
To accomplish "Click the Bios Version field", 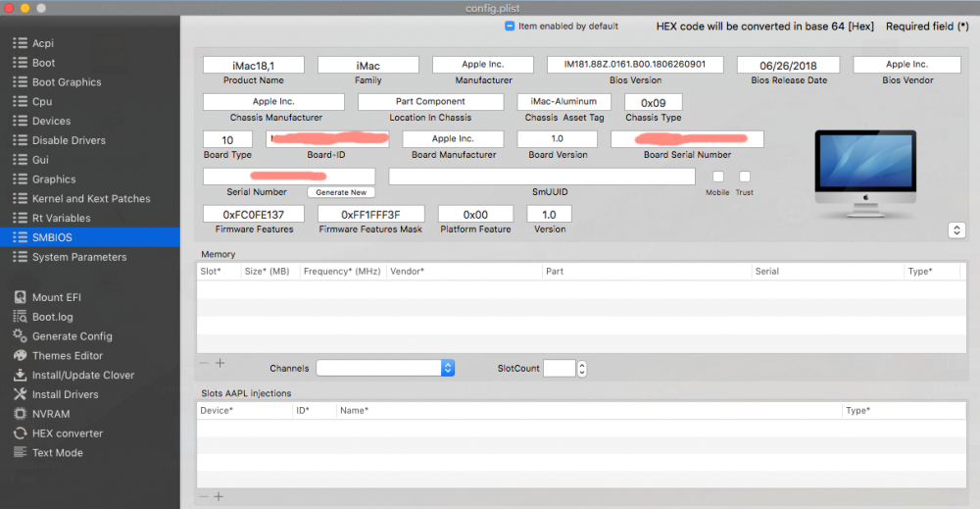I will pos(635,65).
